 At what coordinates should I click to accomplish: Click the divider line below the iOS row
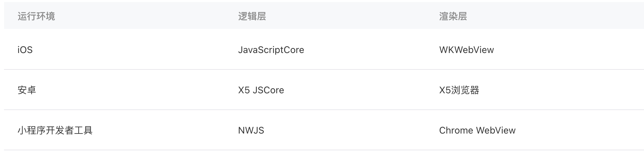pyautogui.click(x=323, y=69)
